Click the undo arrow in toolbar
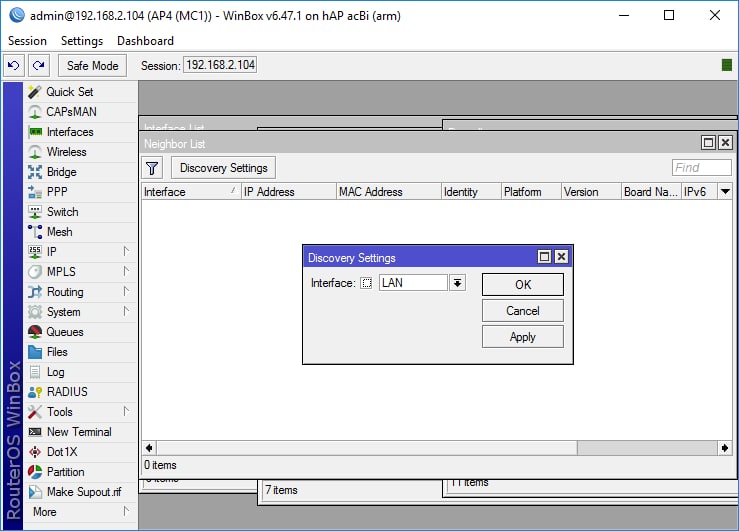 14,65
